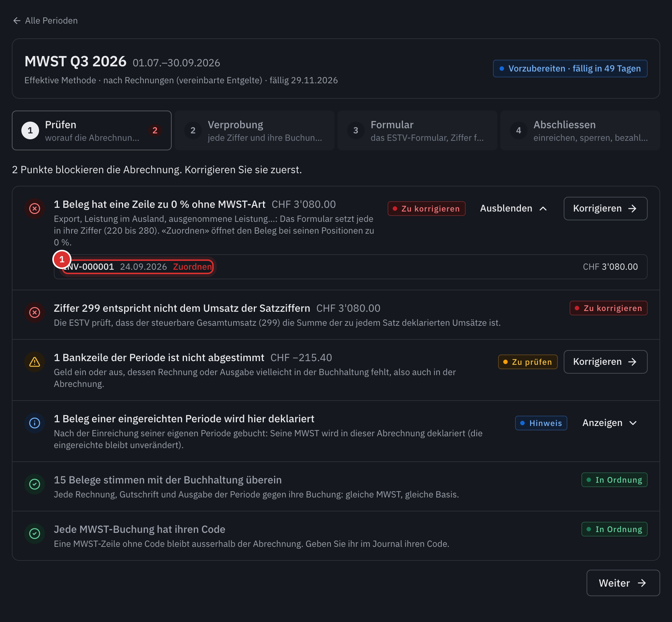Screen dimensions: 672x622
Task: Click the check icon for MWST-Buchung Code
Action: click(x=35, y=534)
